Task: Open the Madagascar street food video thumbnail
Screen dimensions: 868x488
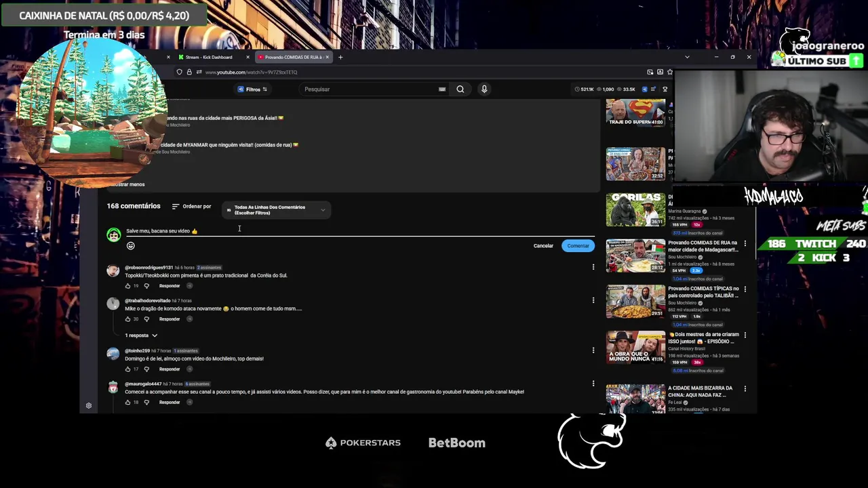Action: 635,256
